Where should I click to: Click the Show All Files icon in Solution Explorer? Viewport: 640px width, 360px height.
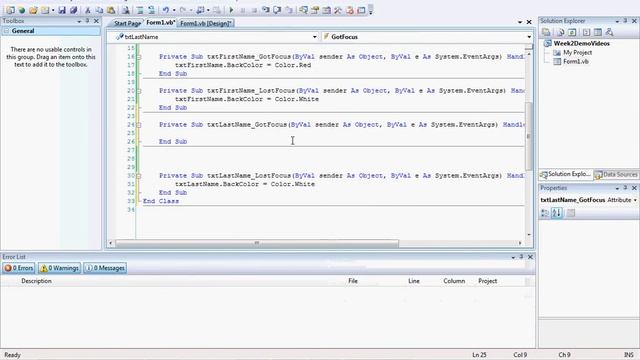(561, 32)
